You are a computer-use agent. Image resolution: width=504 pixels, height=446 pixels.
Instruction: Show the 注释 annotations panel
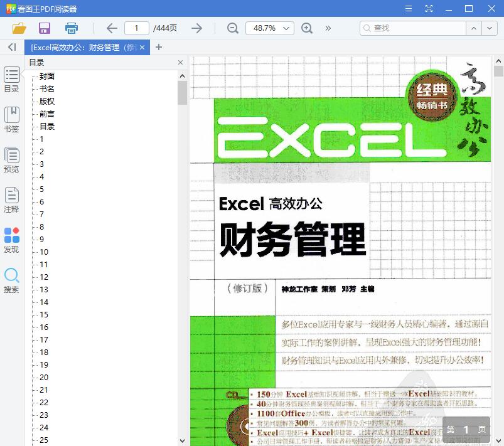point(11,201)
